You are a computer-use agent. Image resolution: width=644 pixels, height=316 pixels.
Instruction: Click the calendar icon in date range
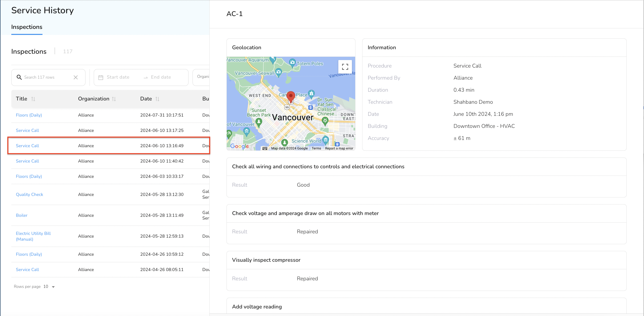101,77
